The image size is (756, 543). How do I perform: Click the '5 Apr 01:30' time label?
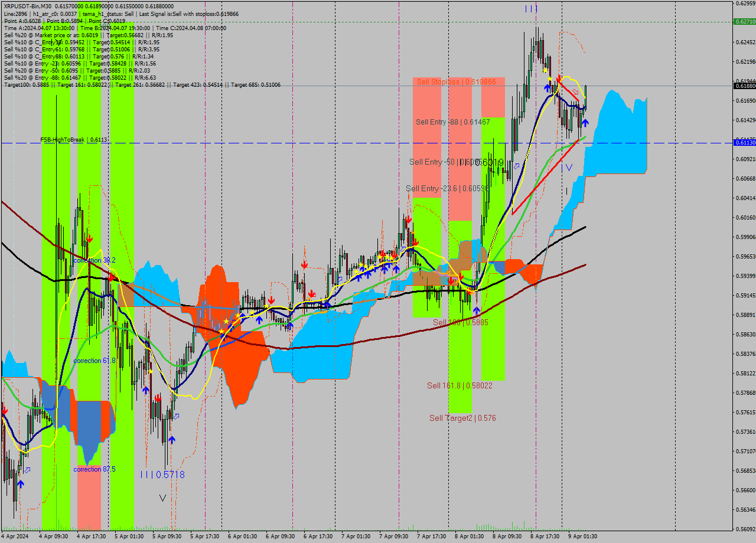click(129, 537)
